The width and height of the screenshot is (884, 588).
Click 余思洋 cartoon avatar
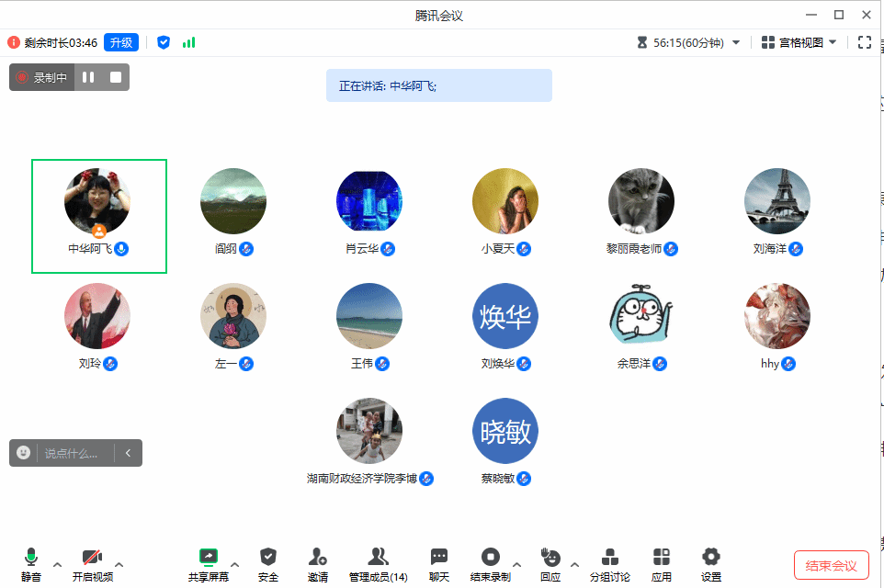click(x=641, y=316)
